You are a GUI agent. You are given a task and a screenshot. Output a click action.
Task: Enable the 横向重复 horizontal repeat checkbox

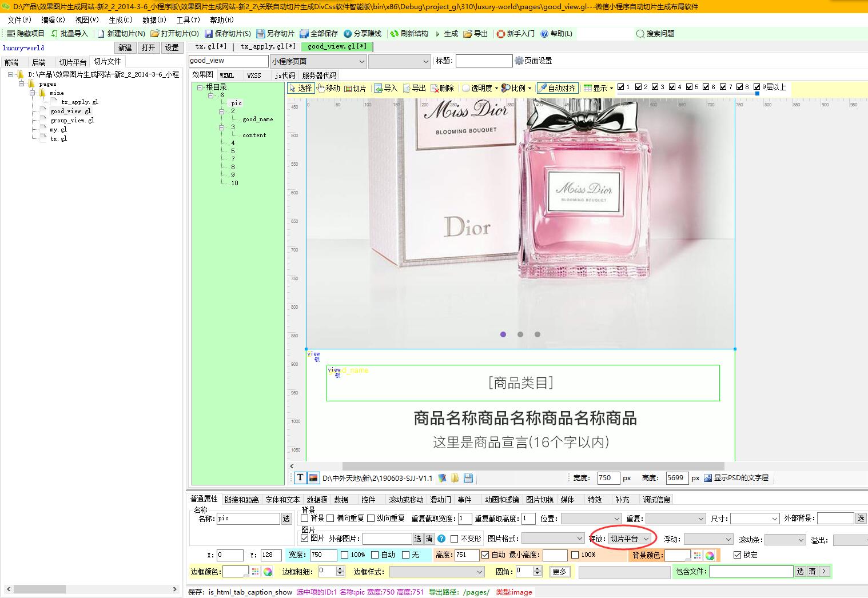[331, 518]
